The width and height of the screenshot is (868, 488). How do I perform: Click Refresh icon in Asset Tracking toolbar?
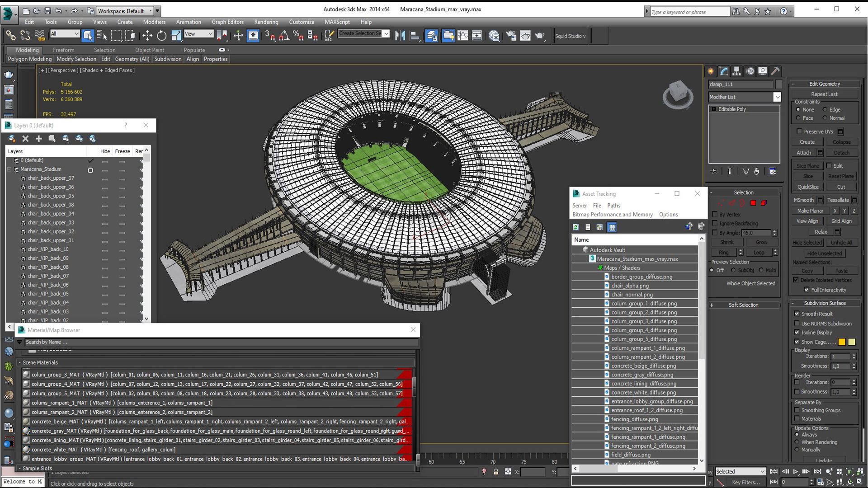point(576,227)
